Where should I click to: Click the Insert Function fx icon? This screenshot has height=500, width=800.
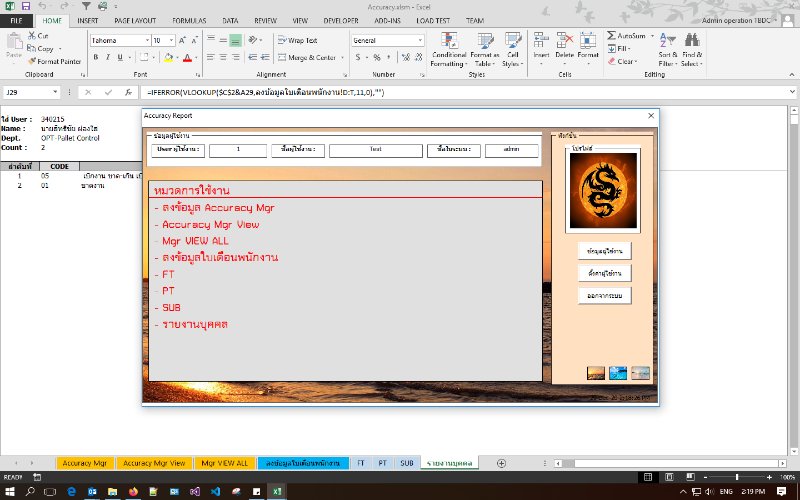tap(128, 92)
